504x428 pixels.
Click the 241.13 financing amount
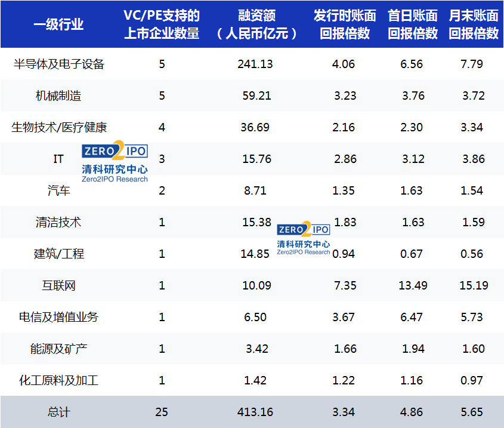point(255,64)
